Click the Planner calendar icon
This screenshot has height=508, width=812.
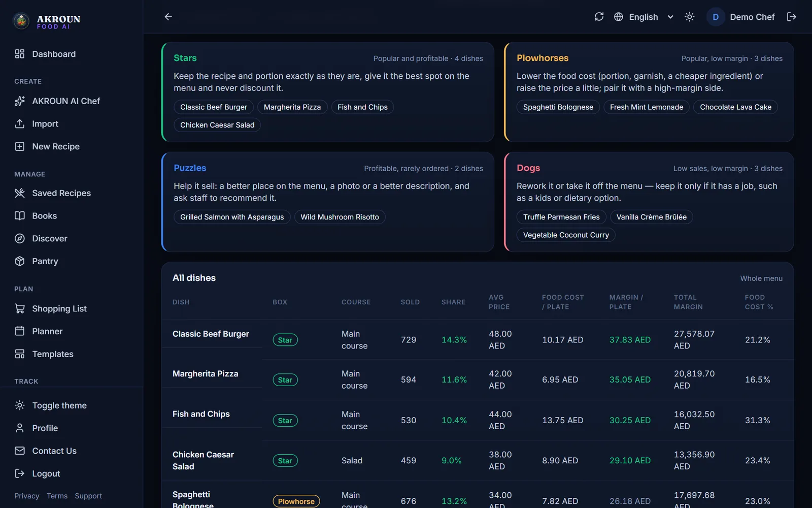[20, 331]
